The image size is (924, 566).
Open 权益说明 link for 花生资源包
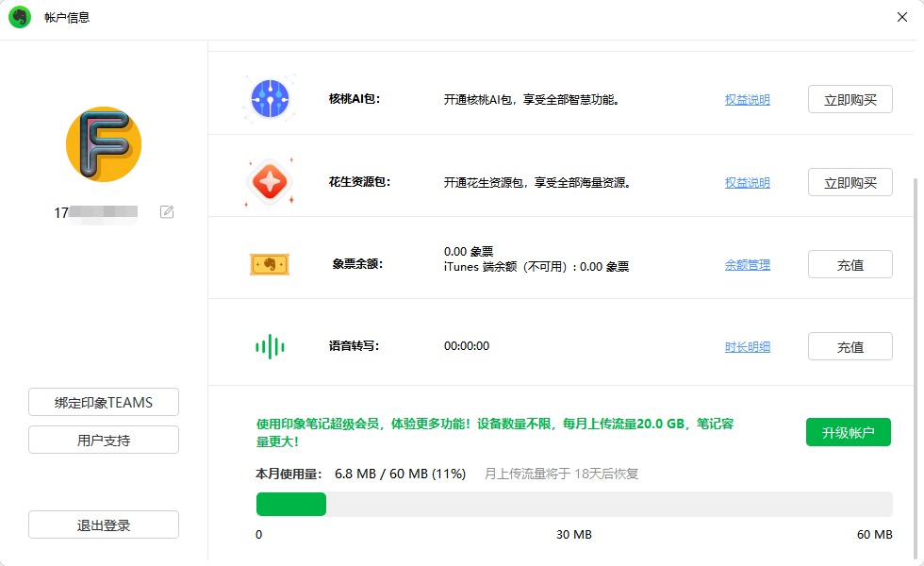(747, 183)
